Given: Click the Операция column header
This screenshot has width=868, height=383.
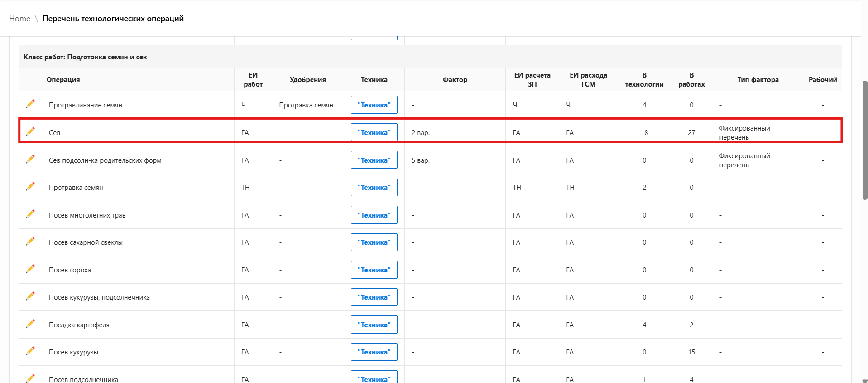Looking at the screenshot, I should pyautogui.click(x=63, y=80).
